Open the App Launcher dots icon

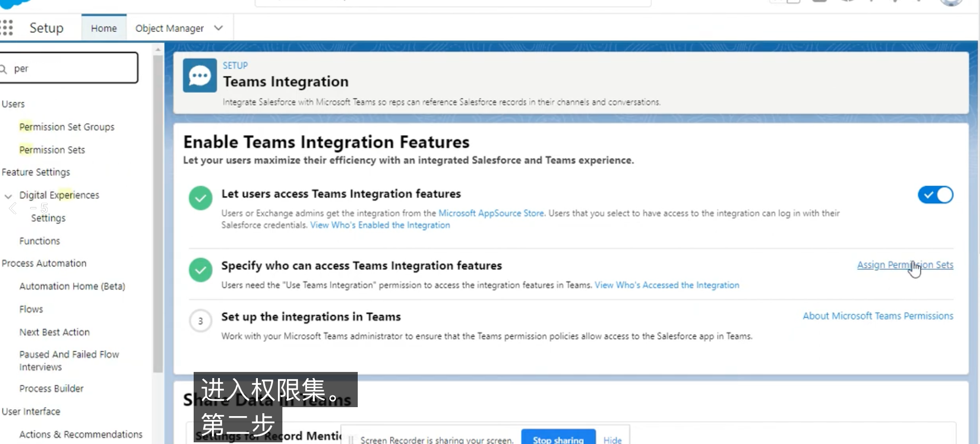pyautogui.click(x=7, y=28)
